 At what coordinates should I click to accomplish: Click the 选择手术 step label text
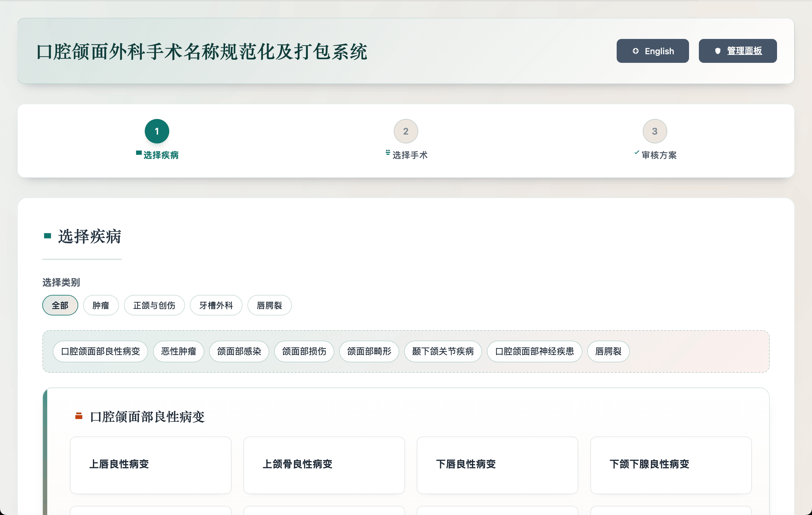tap(410, 155)
